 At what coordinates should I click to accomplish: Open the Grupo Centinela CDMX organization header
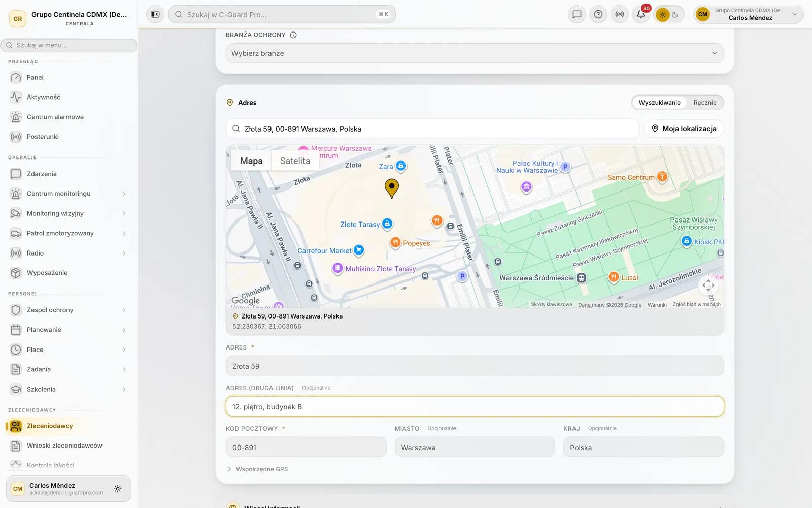pyautogui.click(x=69, y=18)
